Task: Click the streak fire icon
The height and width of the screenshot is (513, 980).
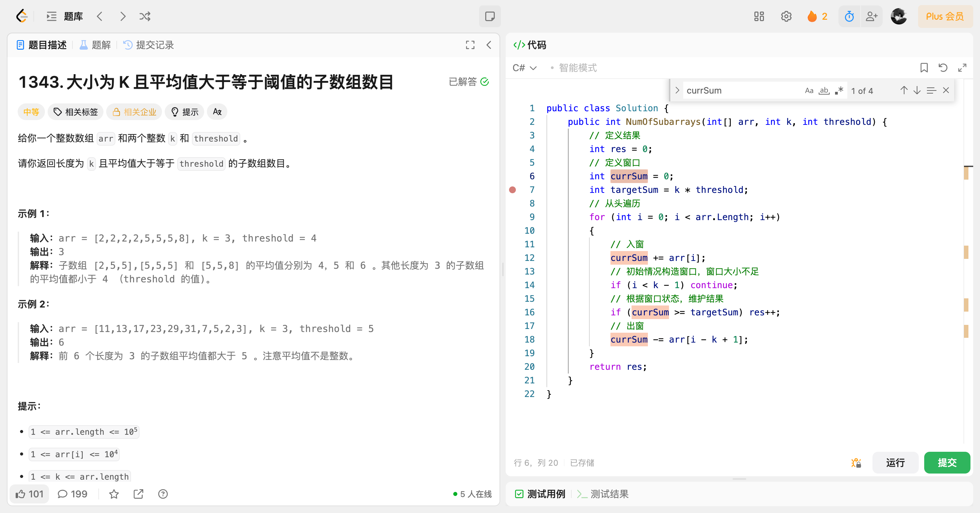Action: click(812, 16)
